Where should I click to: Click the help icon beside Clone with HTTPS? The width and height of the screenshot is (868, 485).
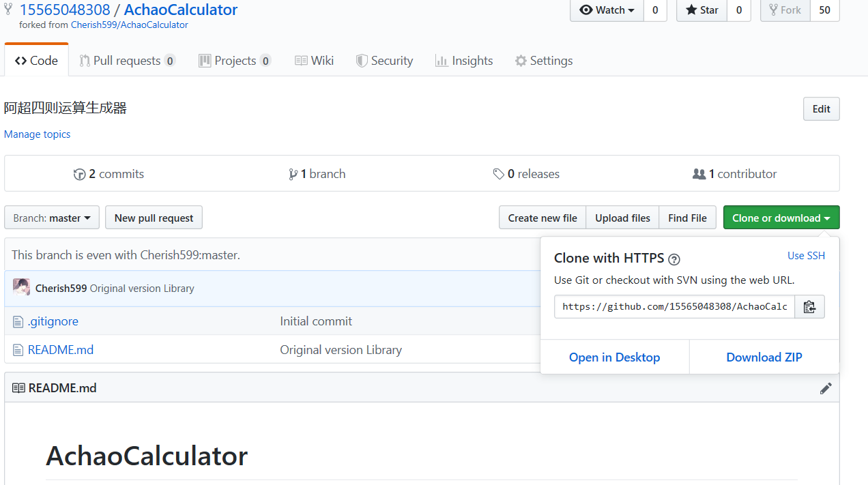tap(674, 259)
